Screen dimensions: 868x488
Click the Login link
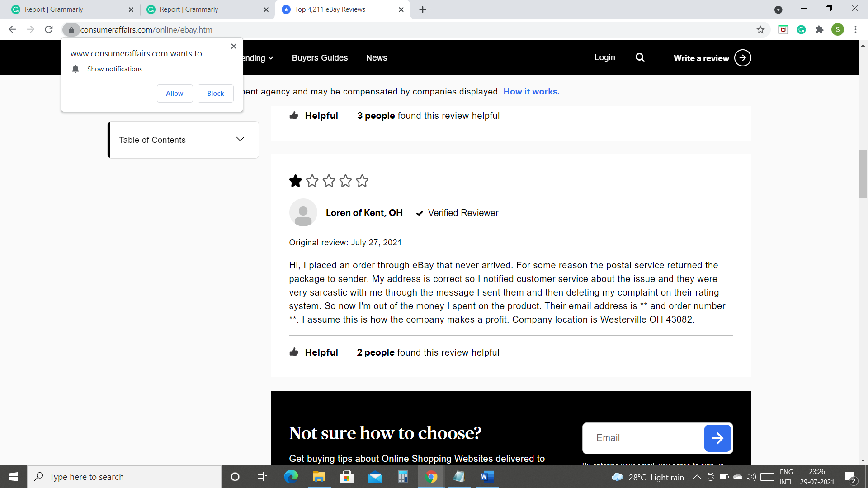pyautogui.click(x=604, y=57)
